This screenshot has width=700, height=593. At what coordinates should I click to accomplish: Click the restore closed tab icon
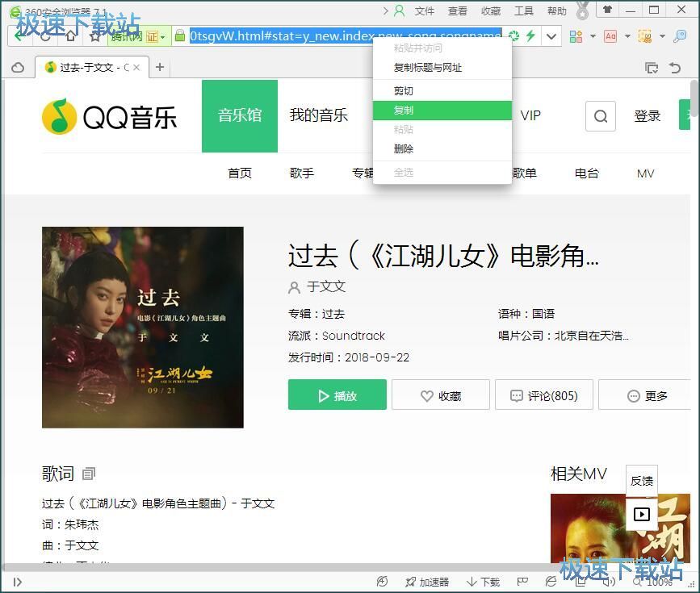point(676,68)
